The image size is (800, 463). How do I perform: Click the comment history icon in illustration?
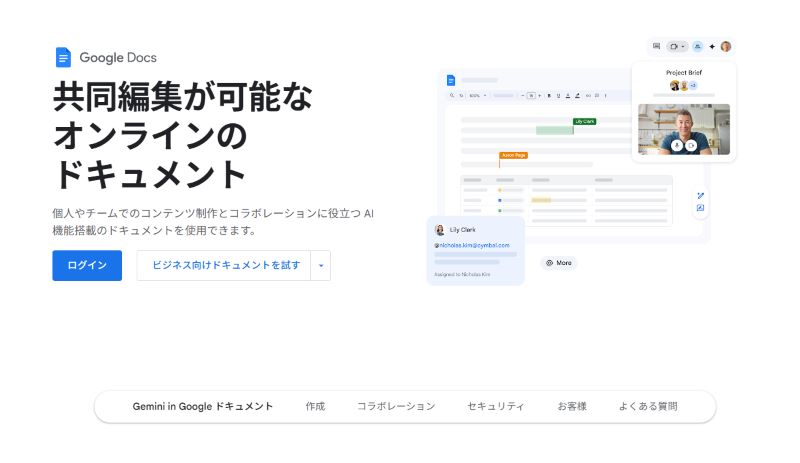(657, 46)
